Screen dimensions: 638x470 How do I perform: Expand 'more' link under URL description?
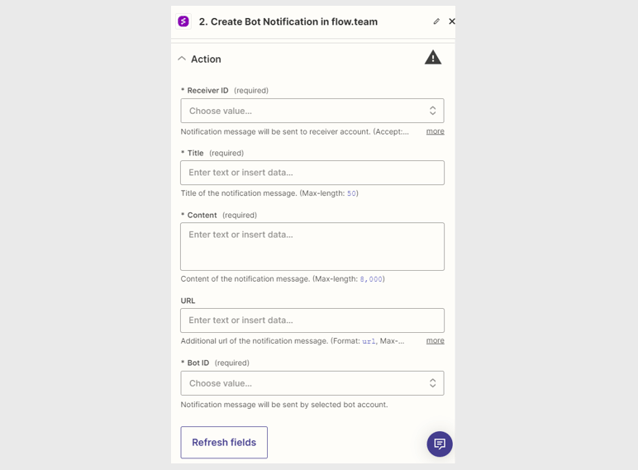pos(435,340)
